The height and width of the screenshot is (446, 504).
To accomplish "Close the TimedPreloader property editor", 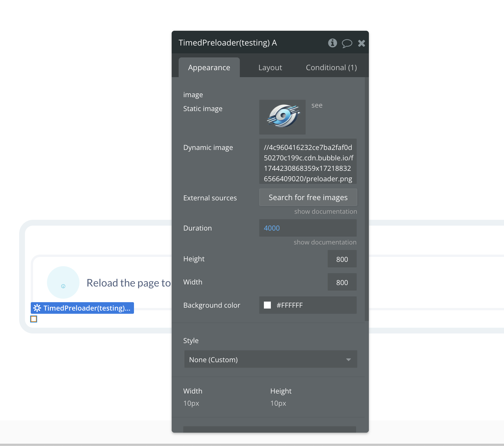I will [x=361, y=43].
